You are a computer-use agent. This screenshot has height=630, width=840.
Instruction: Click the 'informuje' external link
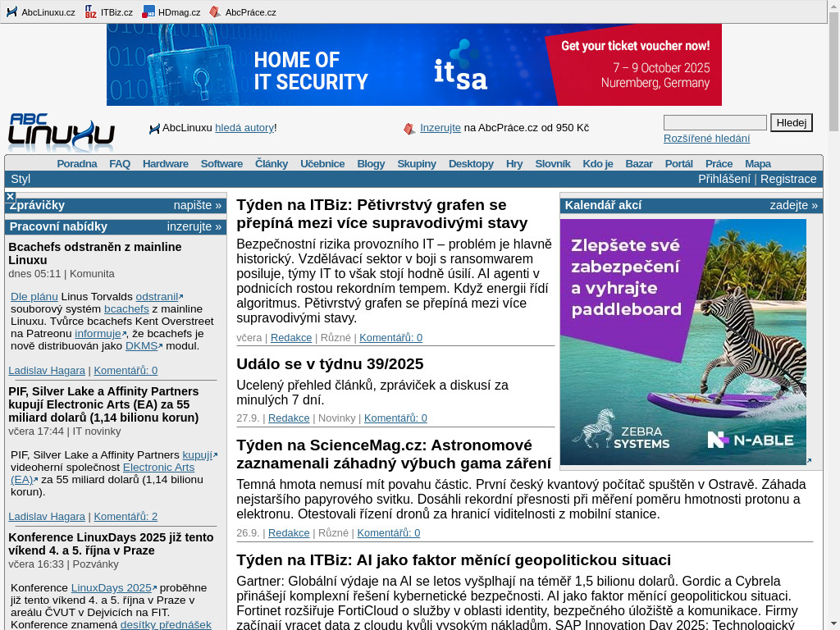99,333
